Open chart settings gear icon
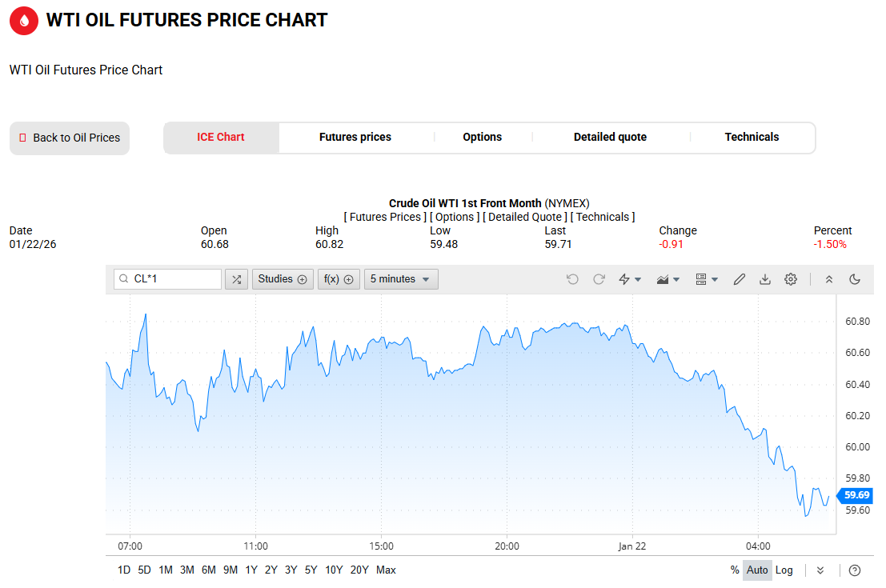 click(791, 279)
